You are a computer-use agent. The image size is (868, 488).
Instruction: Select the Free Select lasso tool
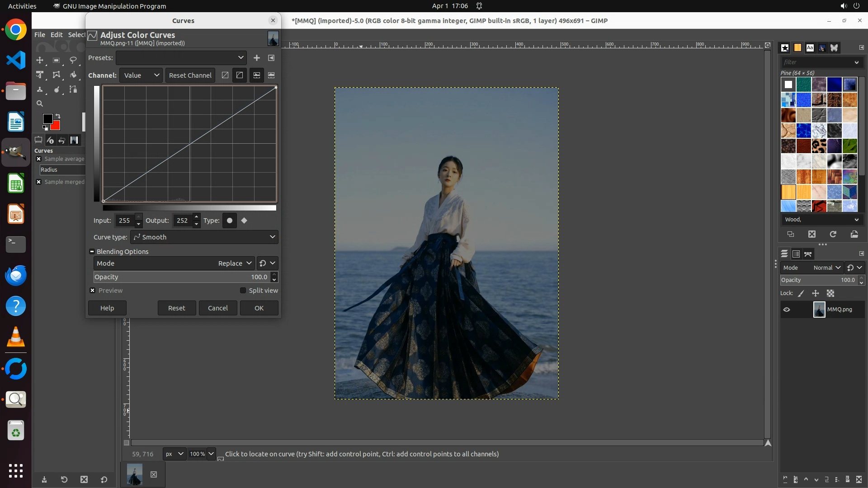point(73,60)
